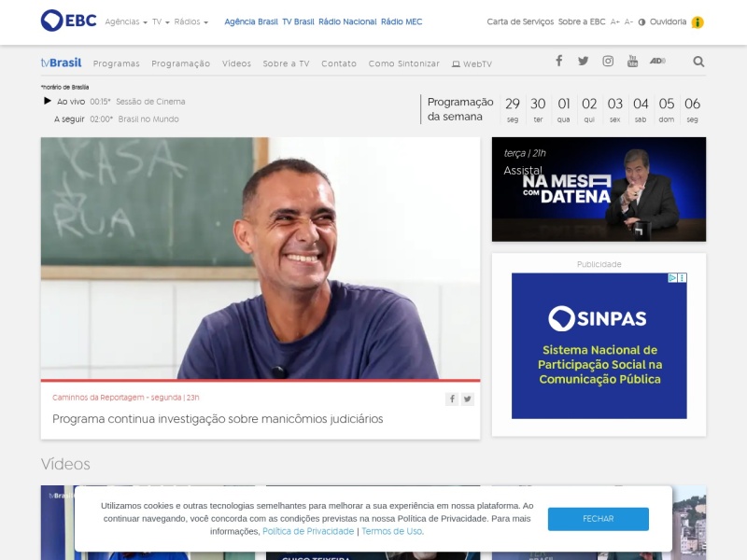Select schedule day 02 qui
Image resolution: width=747 pixels, height=560 pixels.
[589, 110]
